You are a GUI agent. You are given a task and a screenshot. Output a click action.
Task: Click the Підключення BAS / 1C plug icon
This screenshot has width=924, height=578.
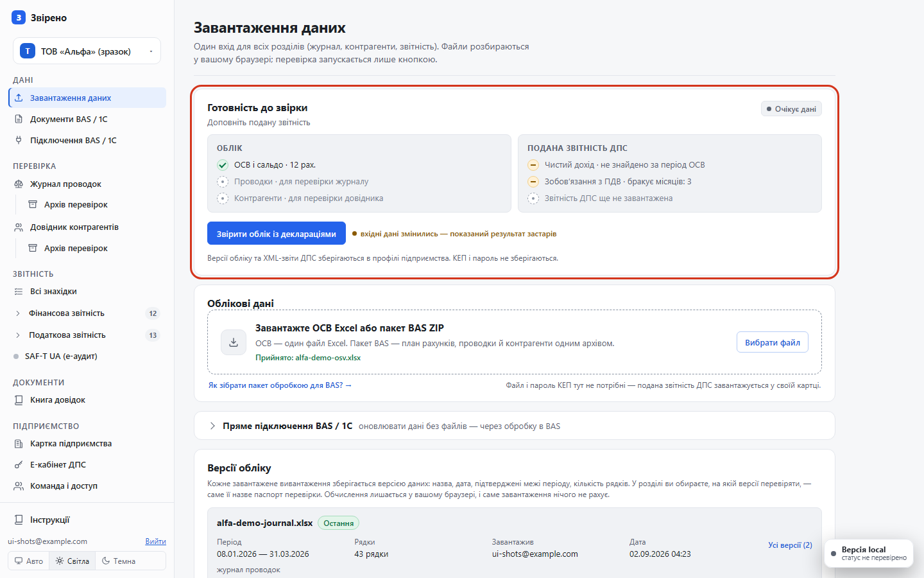click(x=19, y=140)
